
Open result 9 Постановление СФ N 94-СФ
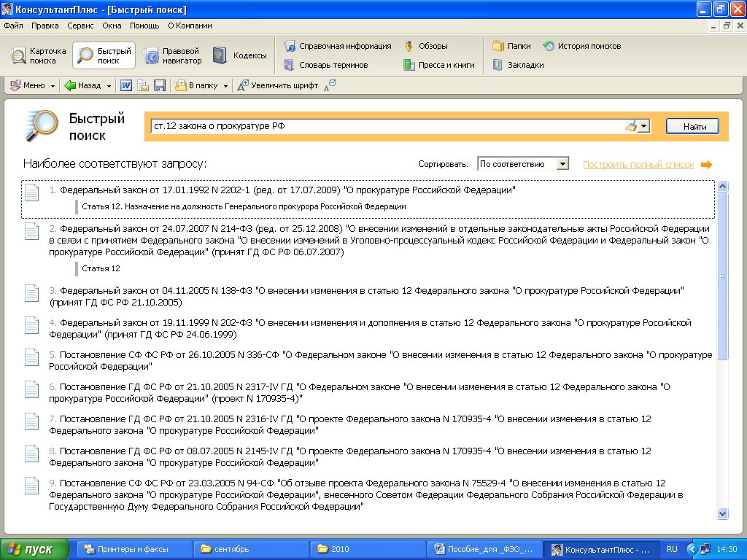[366, 495]
